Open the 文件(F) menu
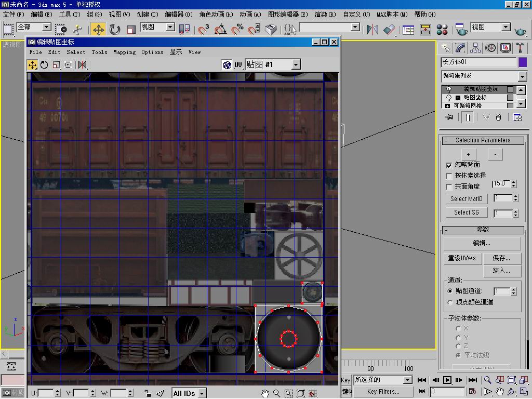This screenshot has width=532, height=399. (x=14, y=15)
